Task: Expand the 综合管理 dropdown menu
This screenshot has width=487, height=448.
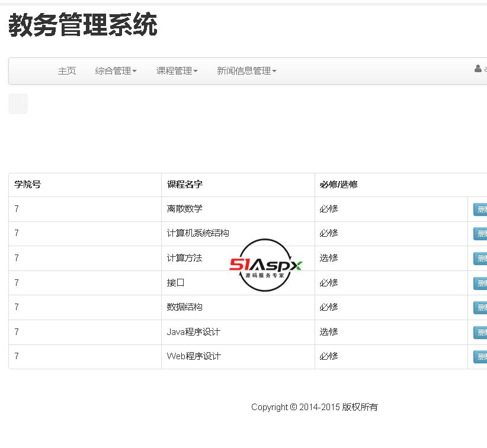Action: click(x=116, y=71)
